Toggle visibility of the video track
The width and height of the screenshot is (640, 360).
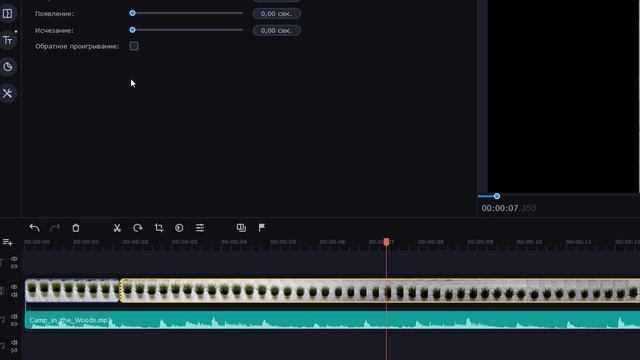coord(14,287)
